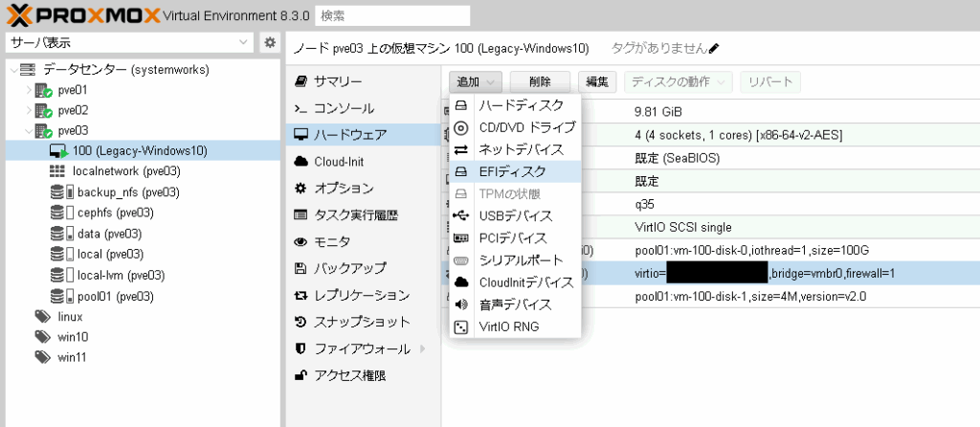
Task: Expand the pve01 node
Action: pos(28,90)
